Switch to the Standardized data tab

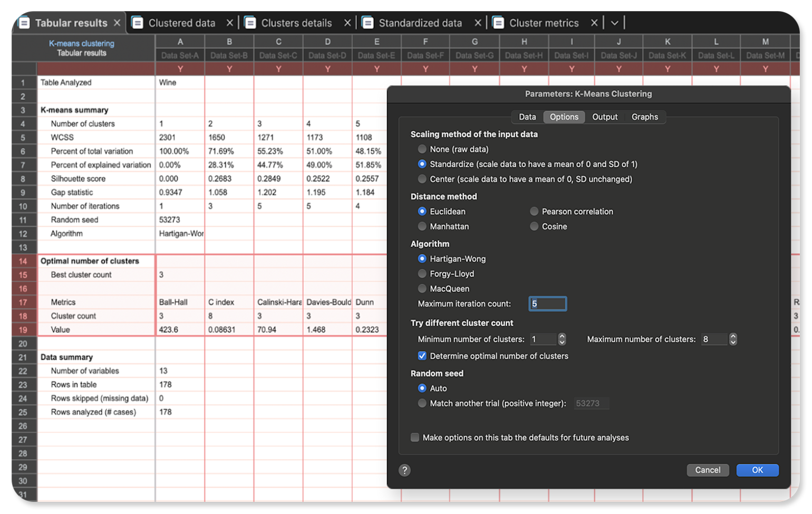(420, 23)
